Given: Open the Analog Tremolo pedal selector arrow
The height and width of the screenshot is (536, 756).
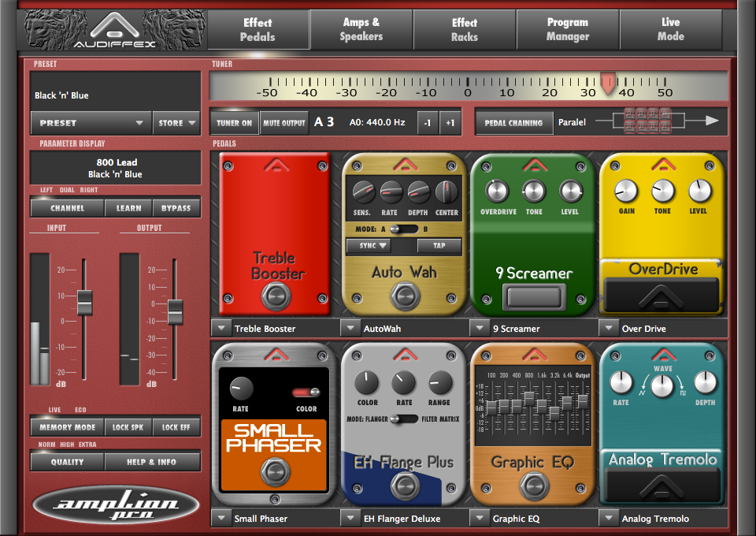Looking at the screenshot, I should [609, 518].
